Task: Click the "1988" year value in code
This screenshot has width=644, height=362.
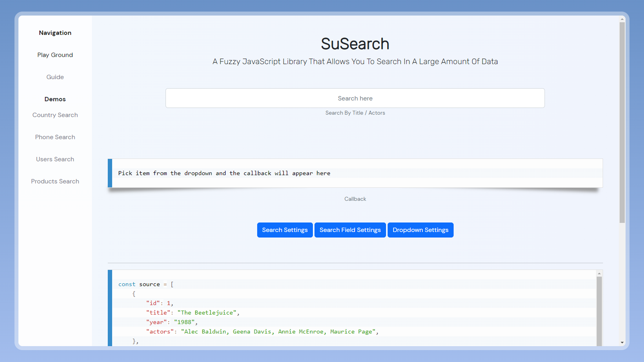Action: click(184, 322)
